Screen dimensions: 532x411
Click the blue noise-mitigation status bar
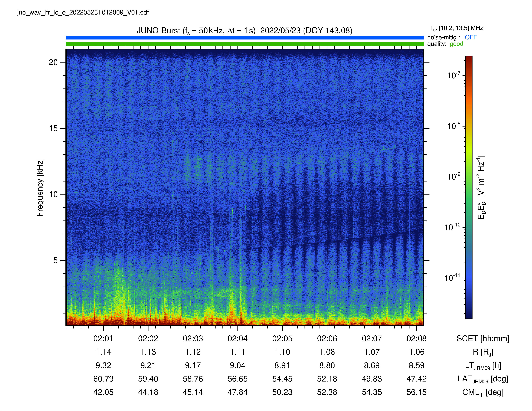point(245,38)
